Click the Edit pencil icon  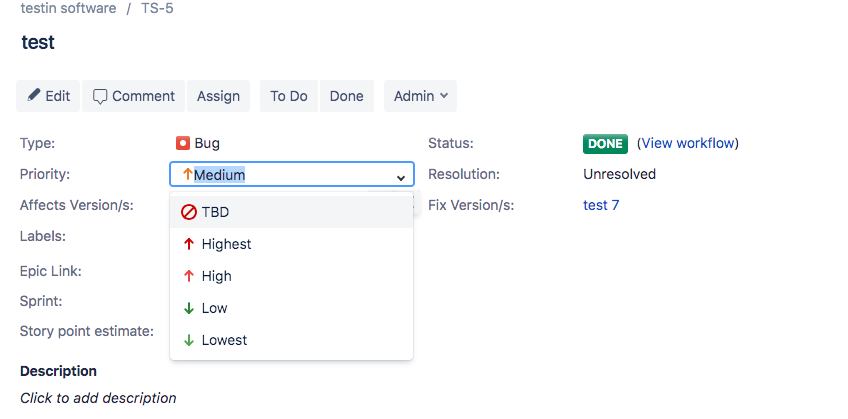coord(34,96)
